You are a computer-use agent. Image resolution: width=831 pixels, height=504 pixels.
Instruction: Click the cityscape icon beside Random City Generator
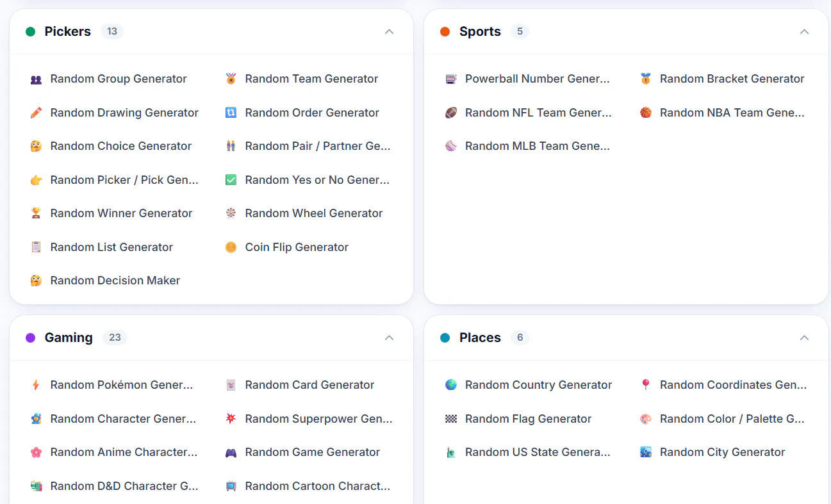click(x=646, y=452)
